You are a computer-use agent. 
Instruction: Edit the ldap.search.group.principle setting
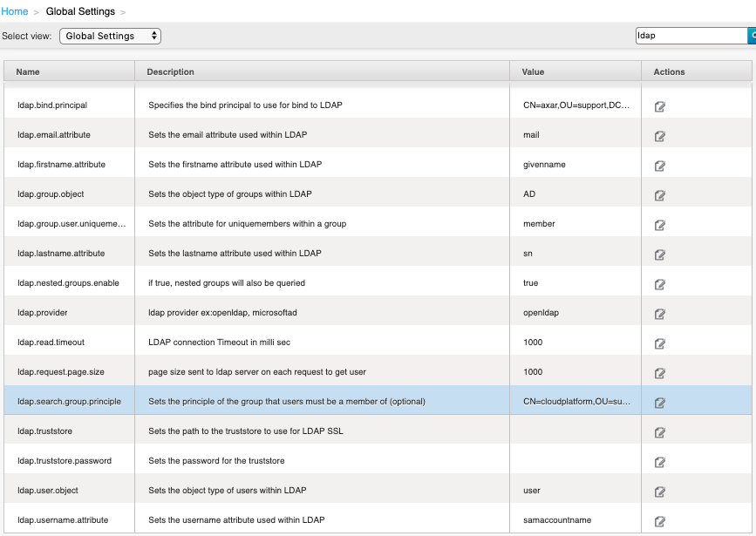[x=659, y=403]
